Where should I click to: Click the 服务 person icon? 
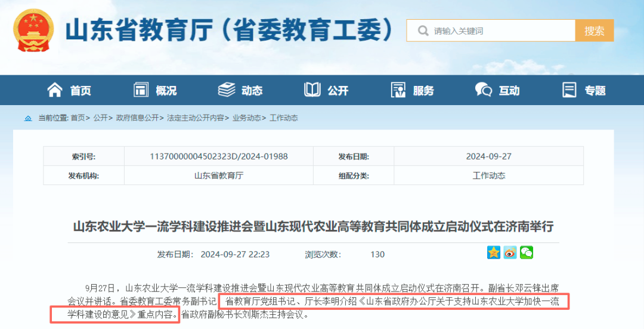pos(398,90)
